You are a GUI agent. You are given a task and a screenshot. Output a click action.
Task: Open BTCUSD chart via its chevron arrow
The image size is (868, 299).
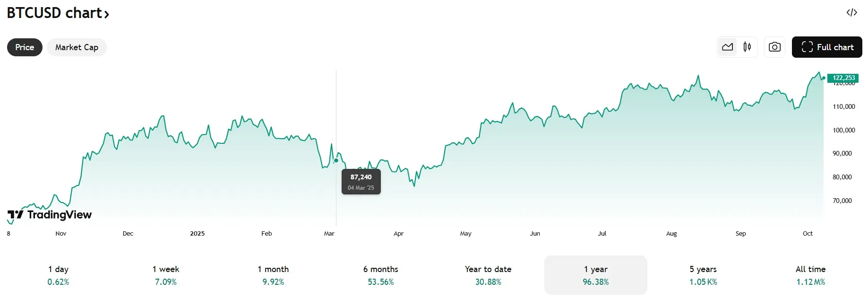click(x=106, y=14)
